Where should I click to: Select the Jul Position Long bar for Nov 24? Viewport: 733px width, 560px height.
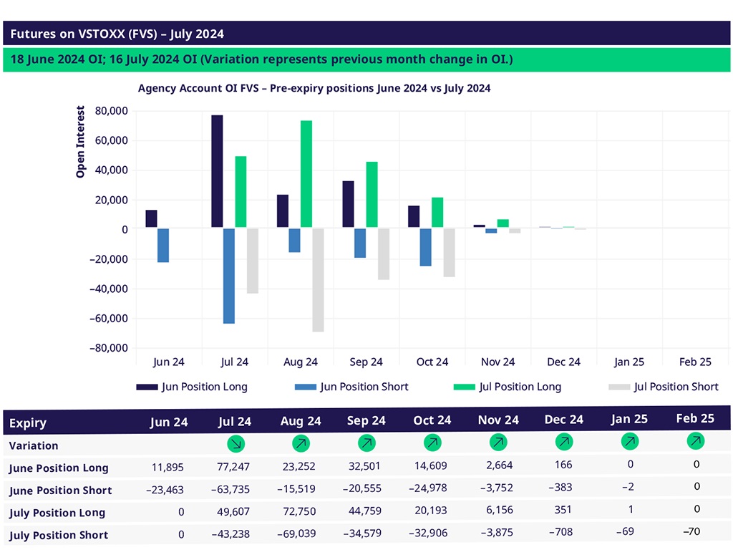(x=503, y=223)
